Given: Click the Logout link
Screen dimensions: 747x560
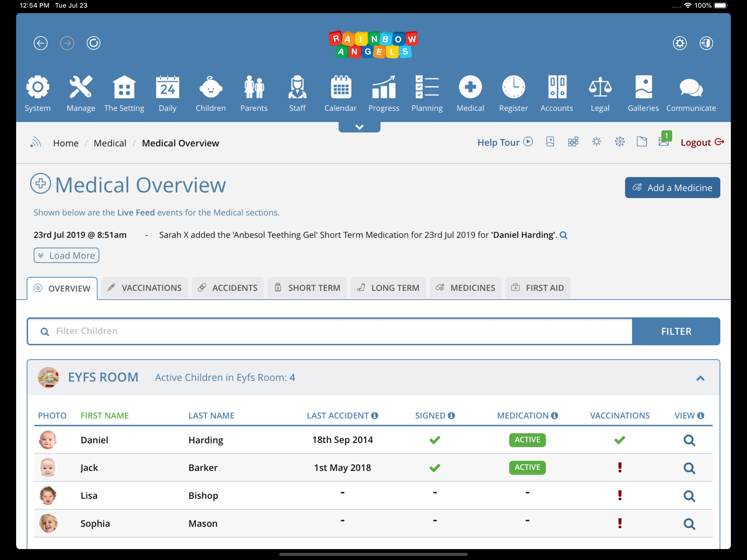Looking at the screenshot, I should [x=702, y=142].
